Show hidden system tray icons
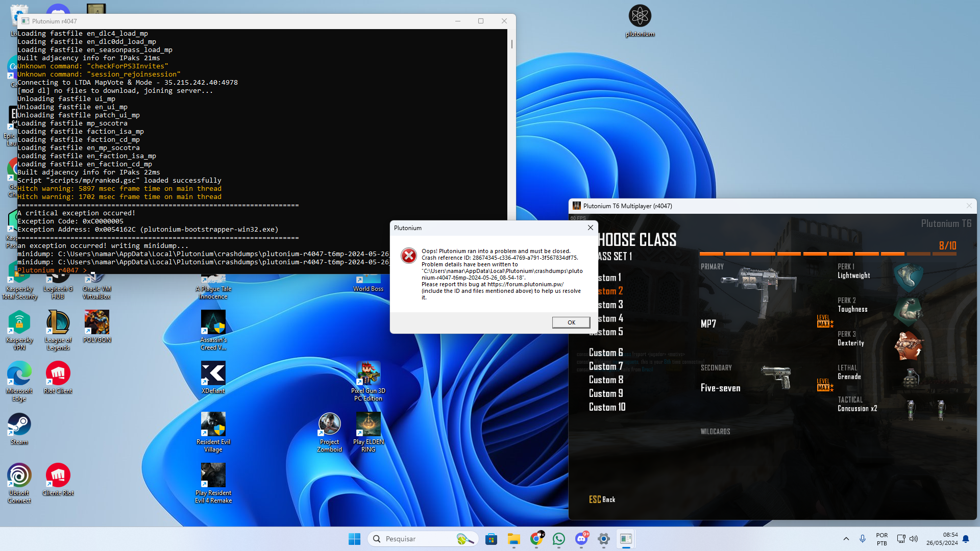The width and height of the screenshot is (980, 551). pos(846,539)
